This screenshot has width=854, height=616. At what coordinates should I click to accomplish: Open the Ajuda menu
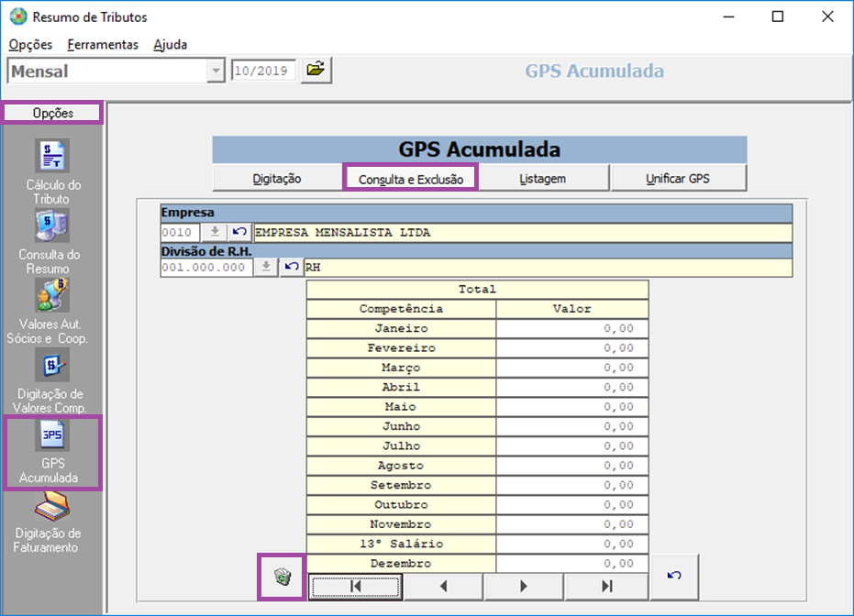pyautogui.click(x=171, y=45)
